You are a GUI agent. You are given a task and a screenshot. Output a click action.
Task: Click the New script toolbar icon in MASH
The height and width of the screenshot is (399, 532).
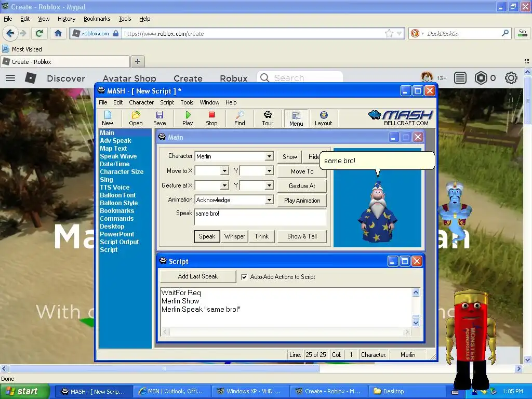point(107,118)
